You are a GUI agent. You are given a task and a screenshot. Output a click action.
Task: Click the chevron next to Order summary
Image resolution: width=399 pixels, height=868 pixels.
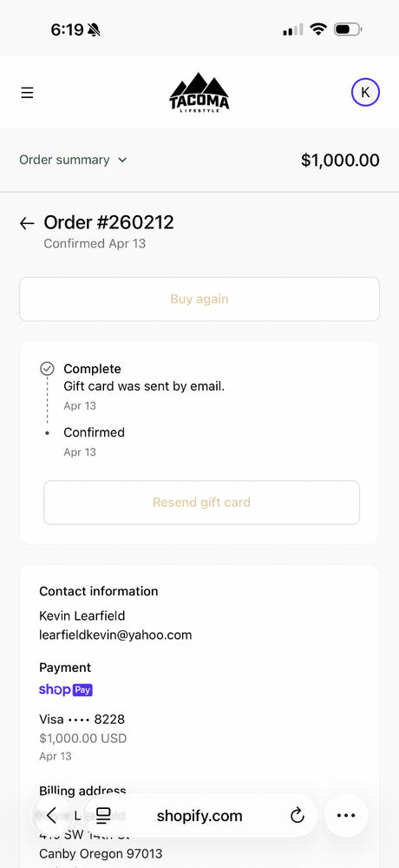click(122, 161)
